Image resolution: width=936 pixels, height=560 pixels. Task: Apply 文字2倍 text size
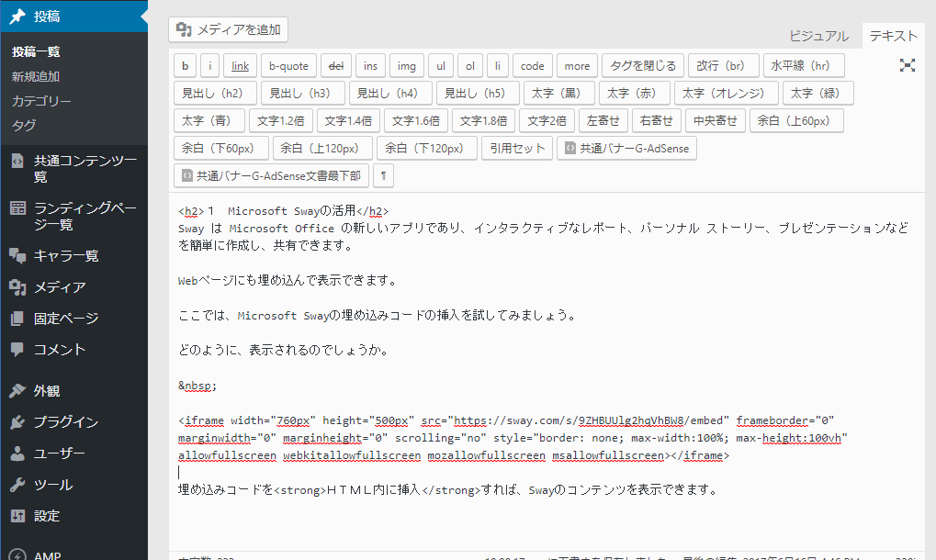tap(547, 120)
